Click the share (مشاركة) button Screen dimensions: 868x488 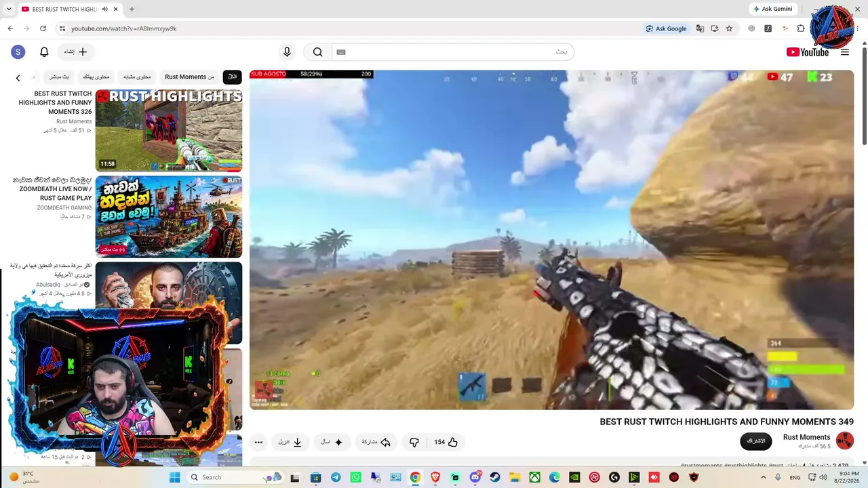coord(376,443)
